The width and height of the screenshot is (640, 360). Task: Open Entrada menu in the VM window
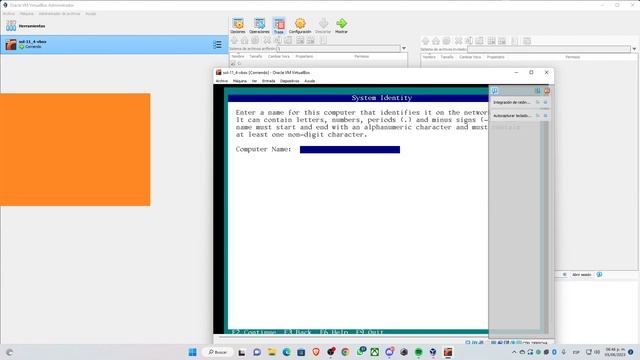pyautogui.click(x=268, y=81)
